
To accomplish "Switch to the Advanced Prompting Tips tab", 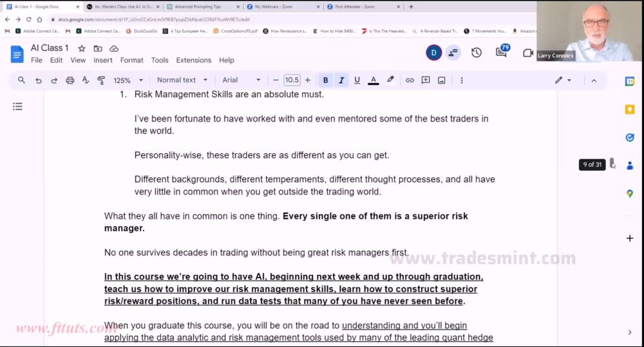I will point(204,6).
